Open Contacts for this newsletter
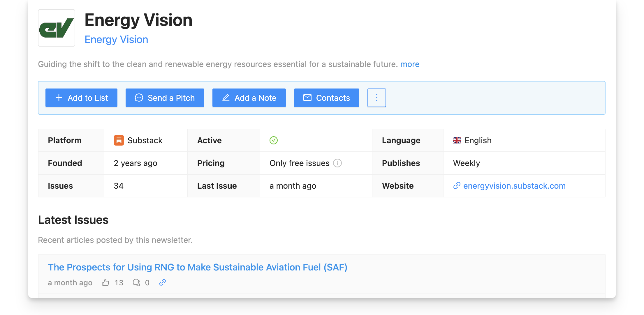This screenshot has height=315, width=644. point(326,98)
